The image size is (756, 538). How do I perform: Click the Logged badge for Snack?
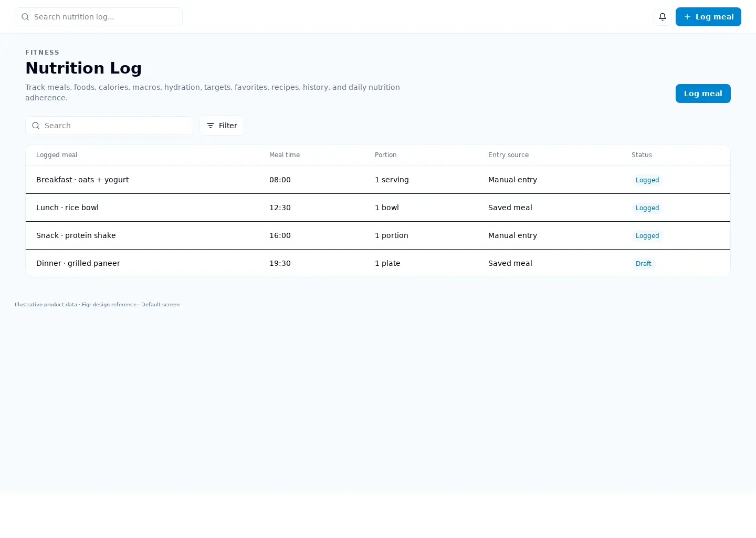pyautogui.click(x=647, y=236)
